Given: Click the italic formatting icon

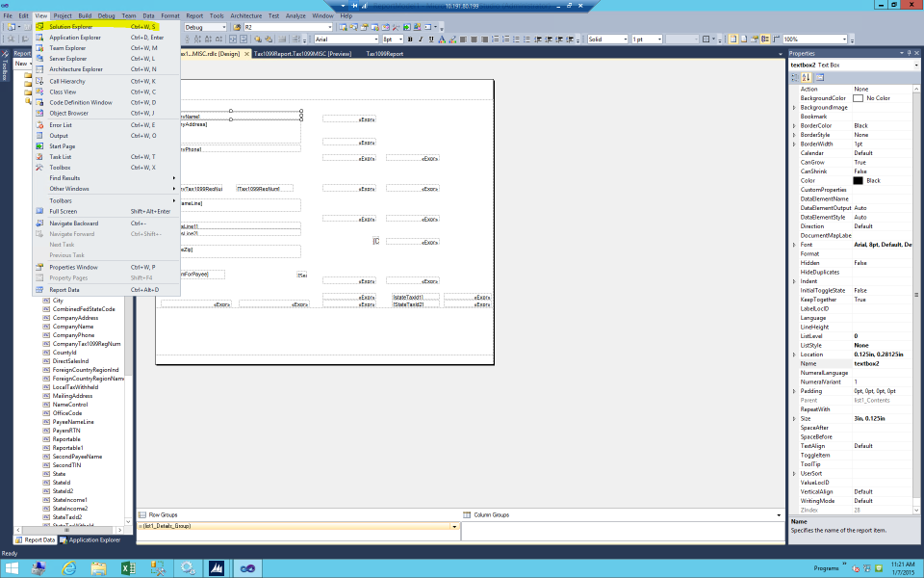Looking at the screenshot, I should point(419,40).
